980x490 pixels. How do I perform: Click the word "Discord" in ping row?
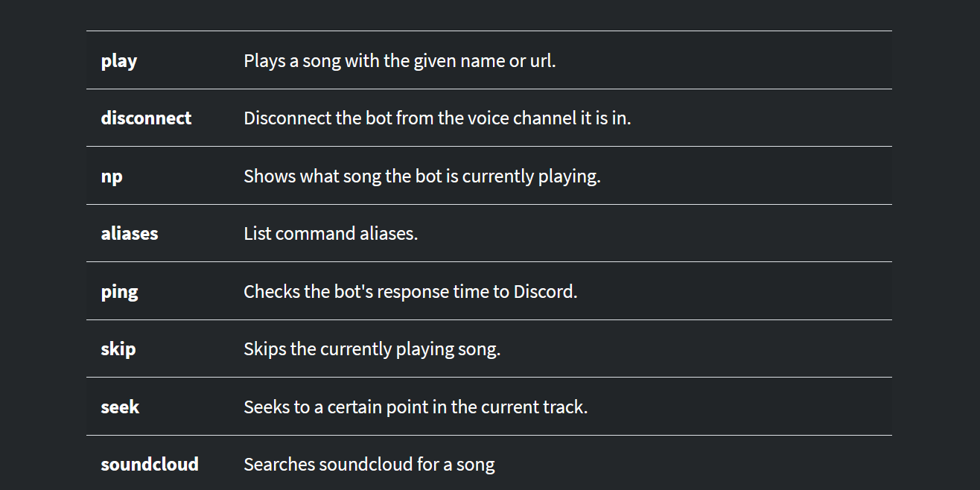point(544,292)
